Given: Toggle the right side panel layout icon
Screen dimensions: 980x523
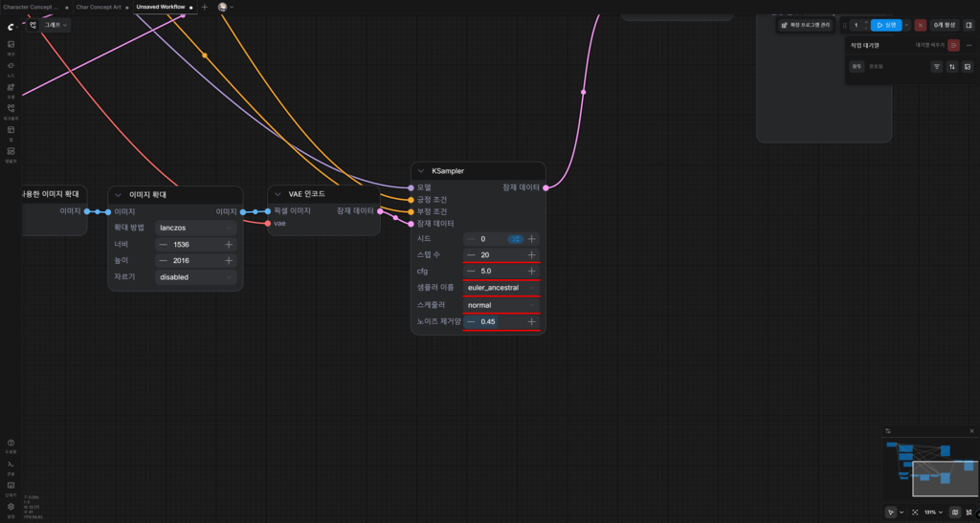Looking at the screenshot, I should click(969, 25).
